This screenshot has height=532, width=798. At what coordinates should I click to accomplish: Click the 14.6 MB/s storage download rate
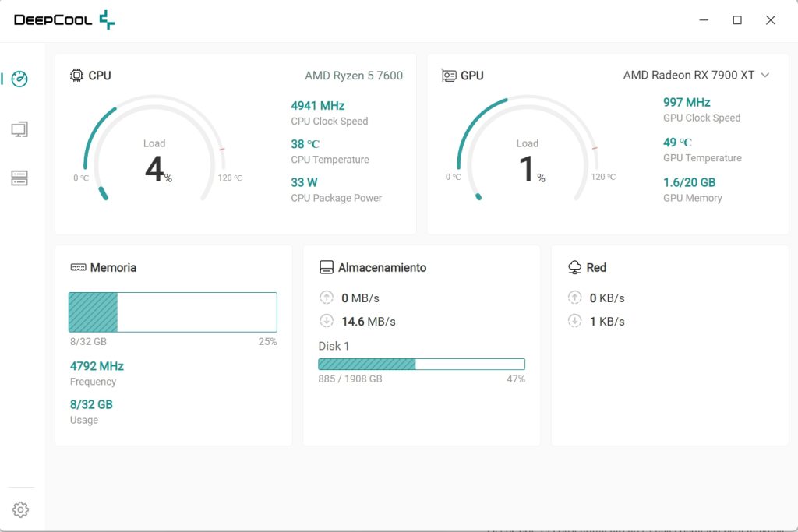pos(369,322)
